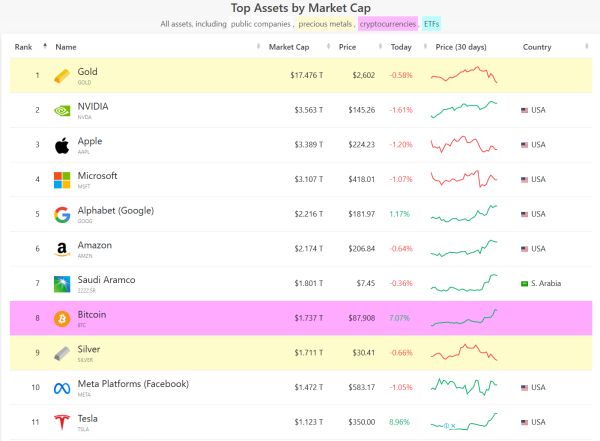Click the S. Arabia country link
This screenshot has width=600, height=441.
546,284
